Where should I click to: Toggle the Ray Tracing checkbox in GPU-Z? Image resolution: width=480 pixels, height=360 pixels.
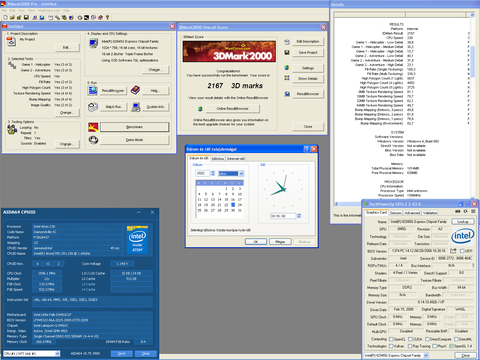pos(411,346)
